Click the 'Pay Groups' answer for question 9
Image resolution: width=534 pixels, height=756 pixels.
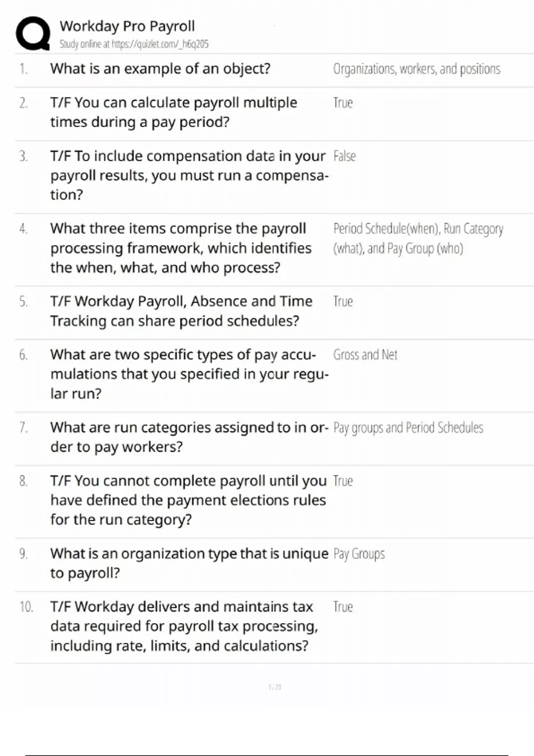click(359, 554)
